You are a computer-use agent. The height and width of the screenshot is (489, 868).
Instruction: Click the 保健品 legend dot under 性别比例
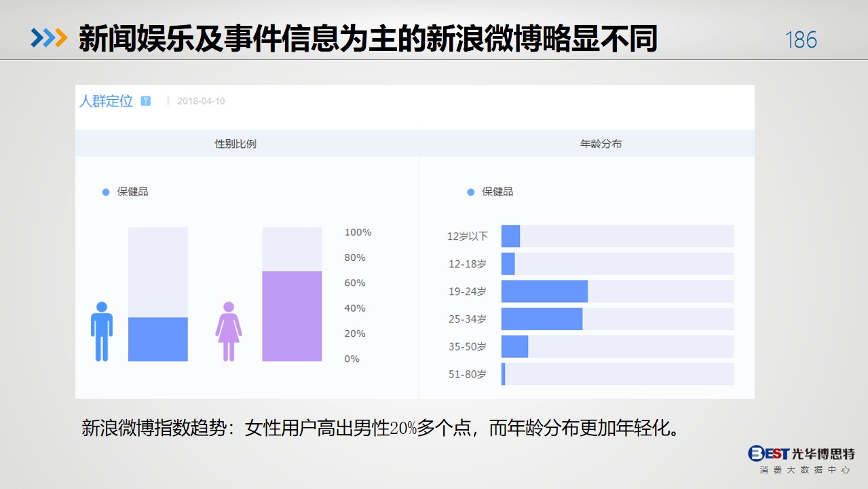(x=106, y=192)
